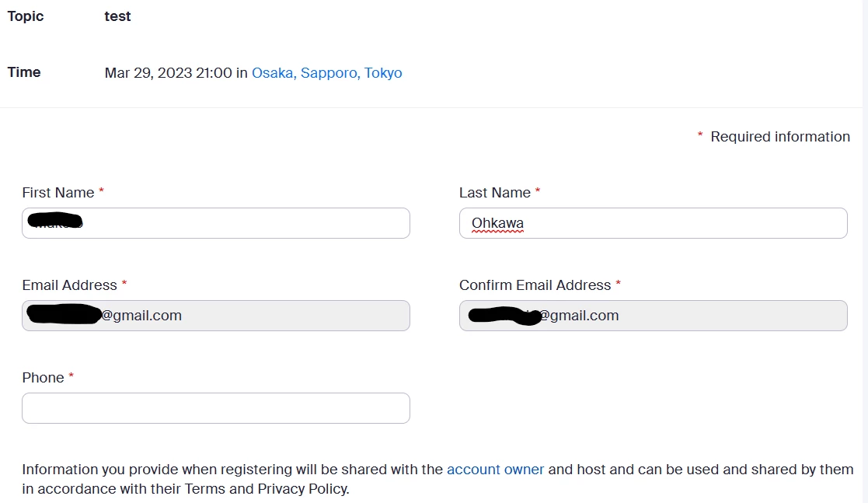The width and height of the screenshot is (868, 503).
Task: Click the red asterisk beside Required information
Action: (700, 135)
